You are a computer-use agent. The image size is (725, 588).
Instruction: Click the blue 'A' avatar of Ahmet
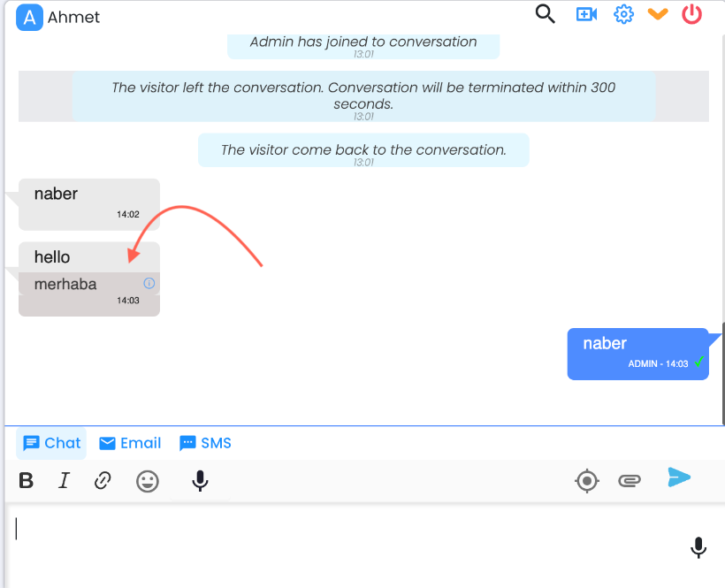(29, 18)
